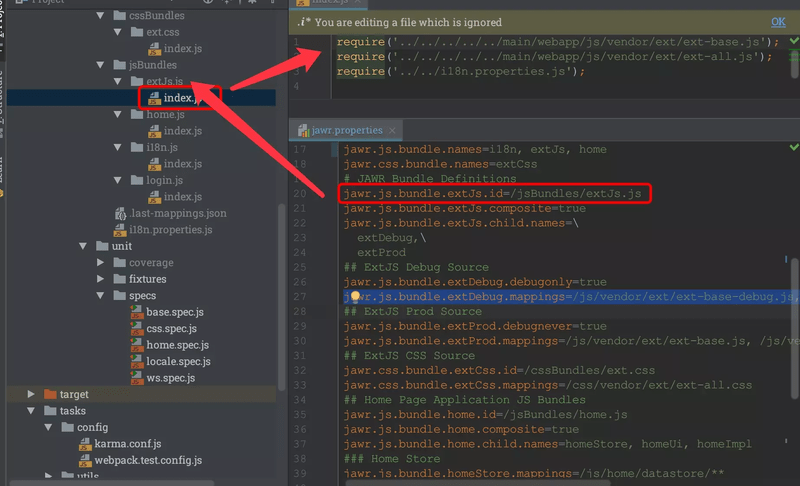Select the .last-mappings.json file icon
800x486 pixels.
coord(120,214)
